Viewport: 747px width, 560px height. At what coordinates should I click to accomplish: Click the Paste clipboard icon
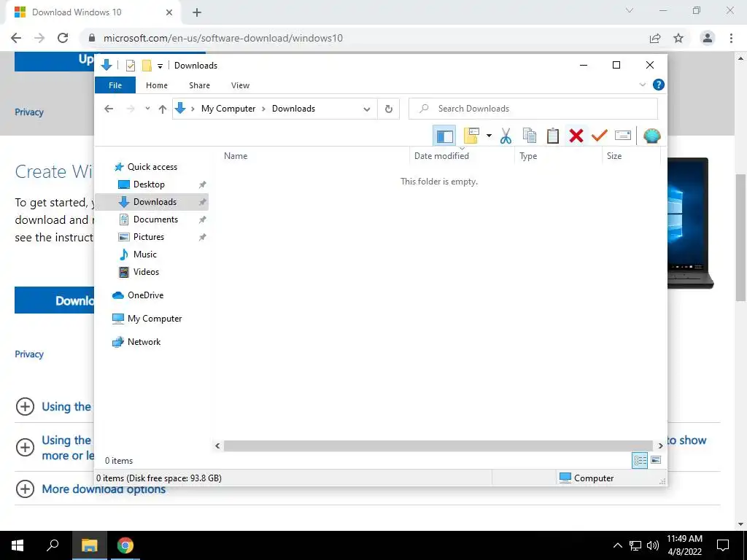553,136
